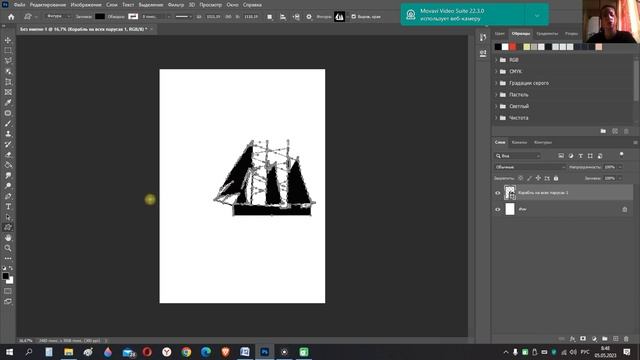
Task: Expand the Градации серого folder
Action: [x=496, y=83]
